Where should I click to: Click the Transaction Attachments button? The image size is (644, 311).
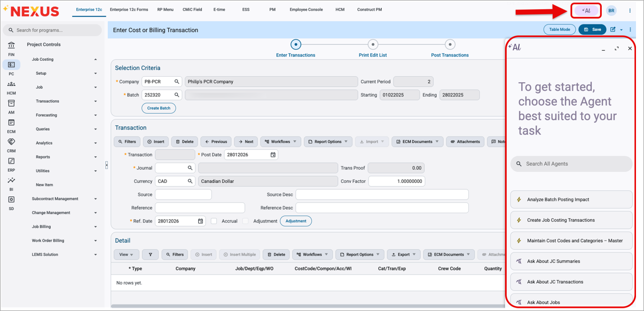465,142
